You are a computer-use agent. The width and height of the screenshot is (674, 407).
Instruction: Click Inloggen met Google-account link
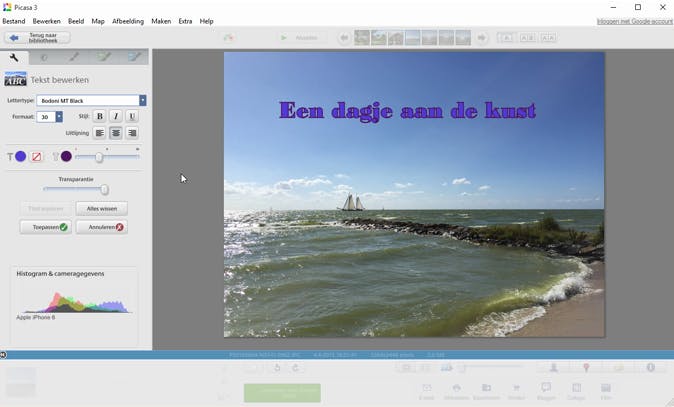pyautogui.click(x=634, y=21)
